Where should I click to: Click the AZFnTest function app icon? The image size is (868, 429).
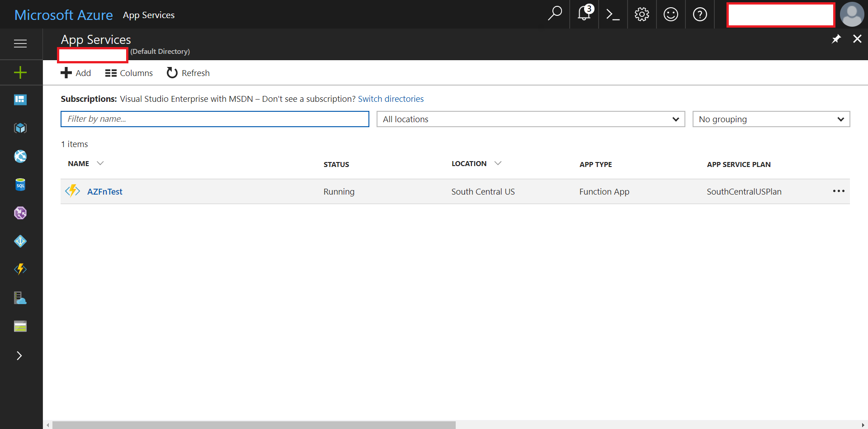tap(72, 191)
